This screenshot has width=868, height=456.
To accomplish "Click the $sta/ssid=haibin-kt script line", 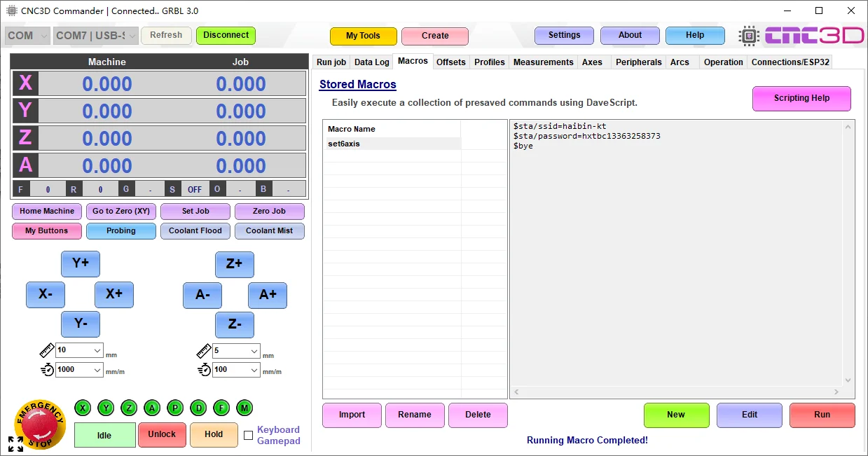I will pos(560,126).
